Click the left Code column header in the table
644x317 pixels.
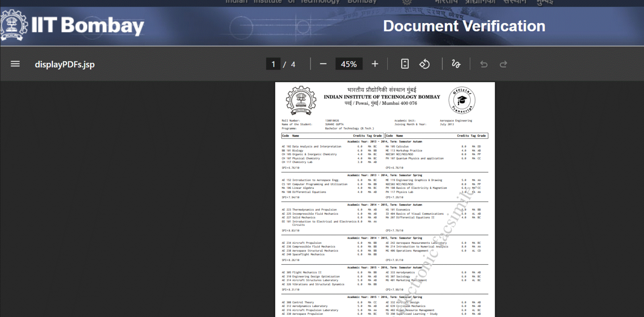(x=286, y=136)
